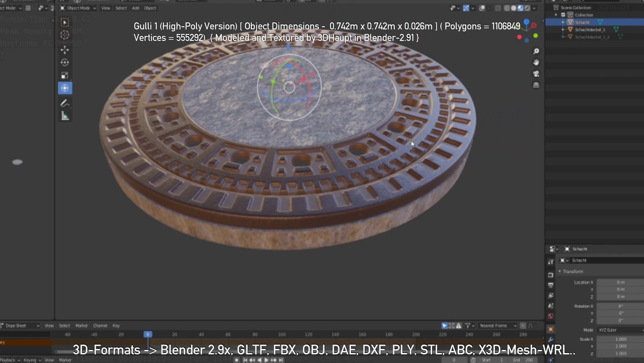Expand the Schacht object in outliner
This screenshot has width=644, height=363.
coord(563,22)
